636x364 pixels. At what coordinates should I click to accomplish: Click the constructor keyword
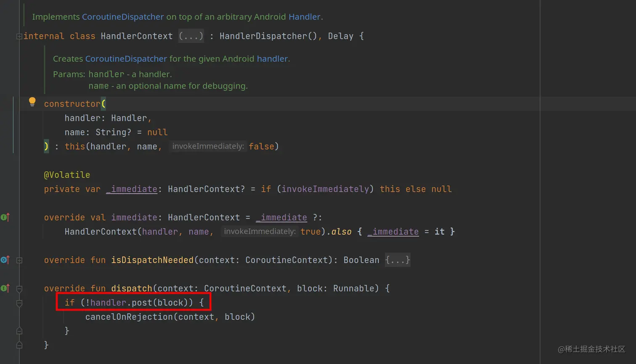[x=72, y=104]
